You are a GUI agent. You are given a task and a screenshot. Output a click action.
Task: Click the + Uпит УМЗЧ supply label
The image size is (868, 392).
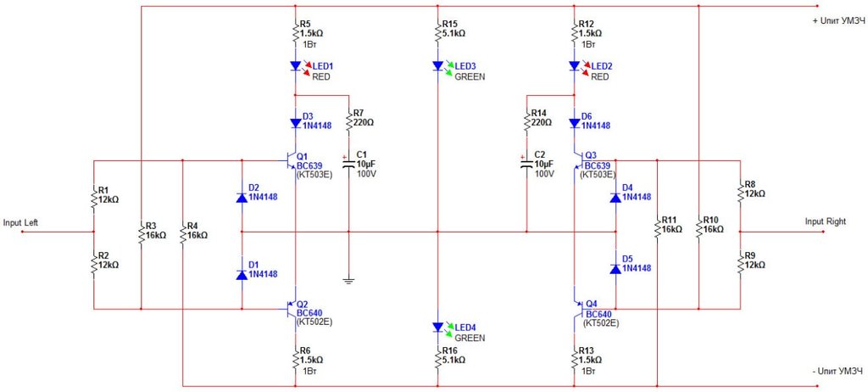coord(837,21)
